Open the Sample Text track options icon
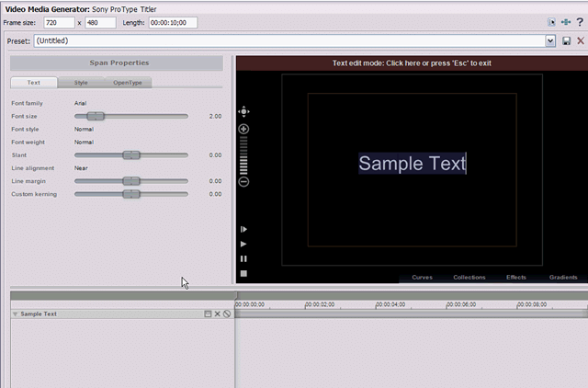This screenshot has width=588, height=388. [x=208, y=314]
